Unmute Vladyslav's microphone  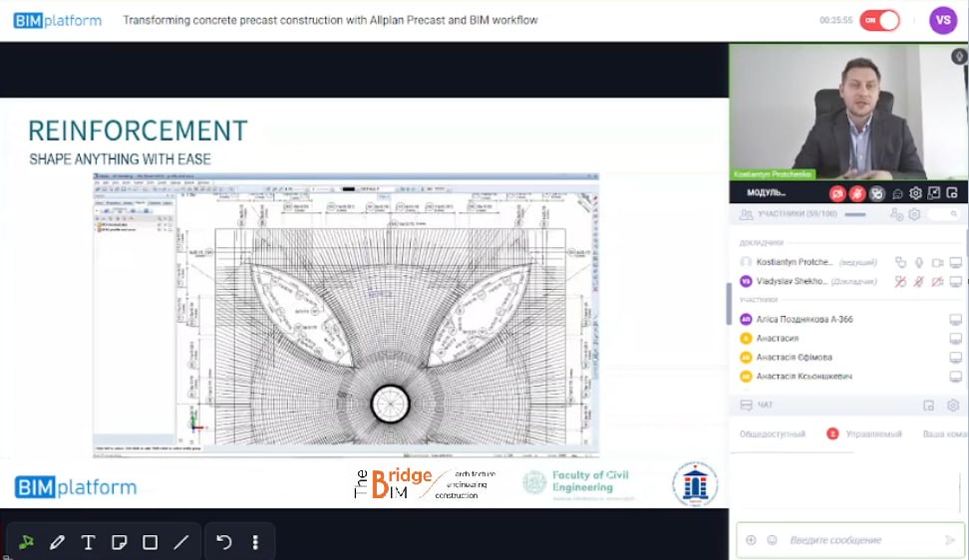point(919,282)
